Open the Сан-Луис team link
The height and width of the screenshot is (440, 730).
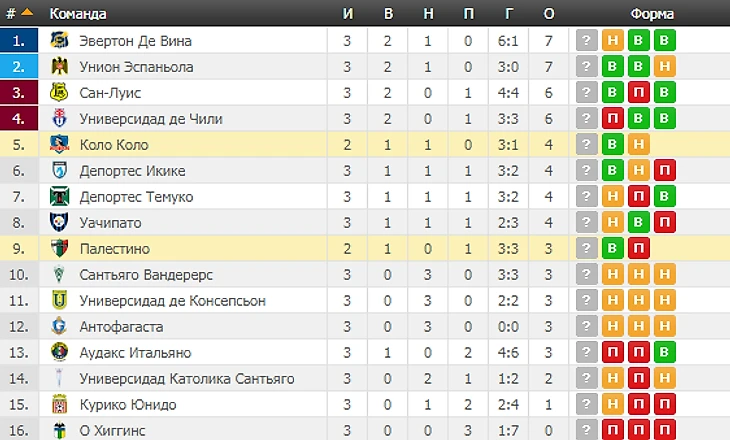click(x=110, y=93)
